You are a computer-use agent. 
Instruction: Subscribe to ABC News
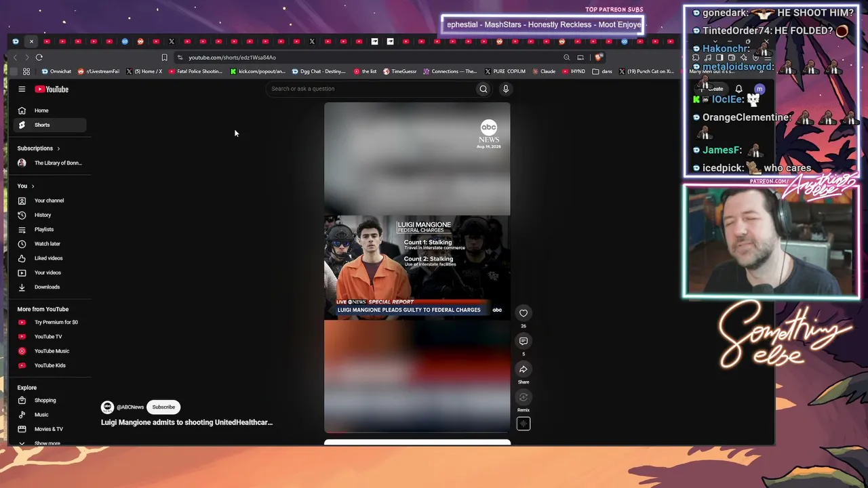coord(163,407)
